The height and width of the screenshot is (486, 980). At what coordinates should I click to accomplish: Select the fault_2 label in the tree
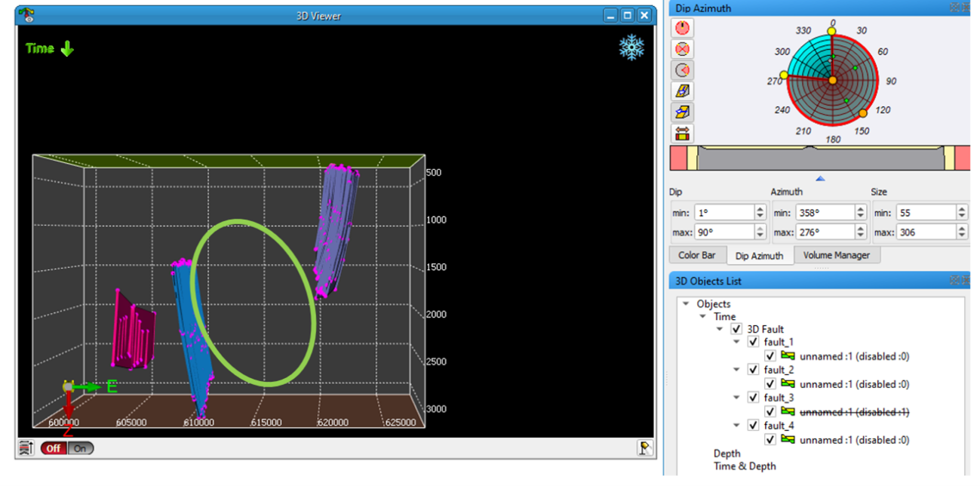click(779, 370)
